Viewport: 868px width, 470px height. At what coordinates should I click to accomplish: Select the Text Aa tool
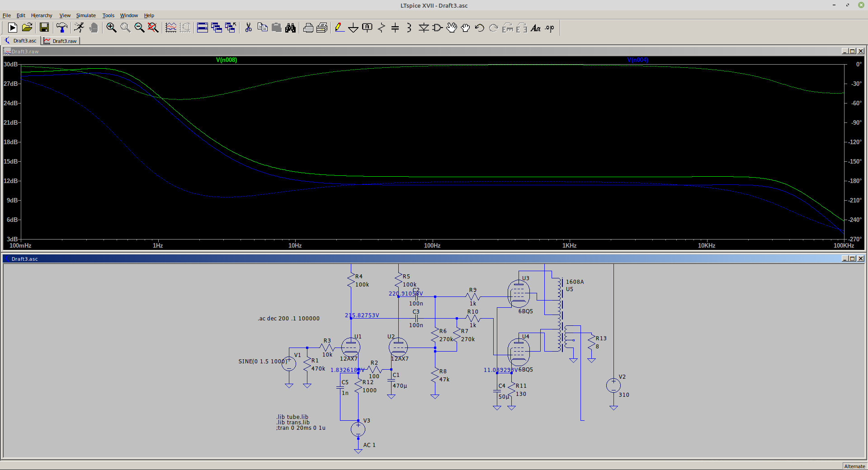coord(536,28)
